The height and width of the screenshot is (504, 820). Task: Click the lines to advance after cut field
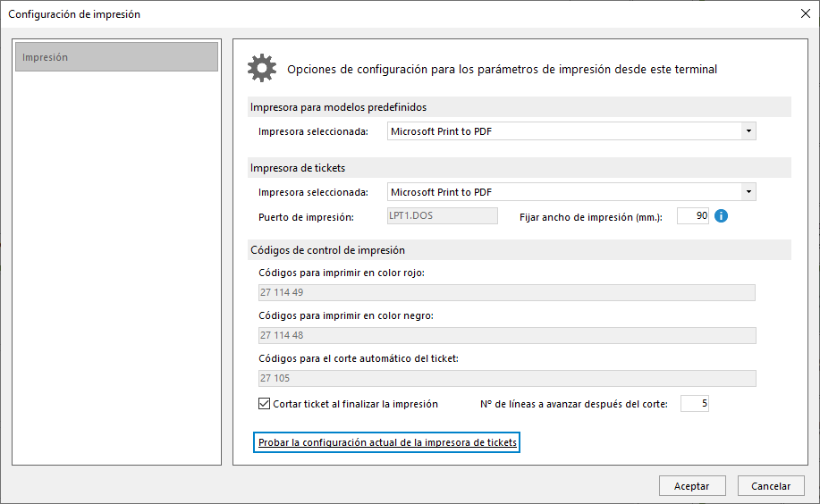click(695, 403)
